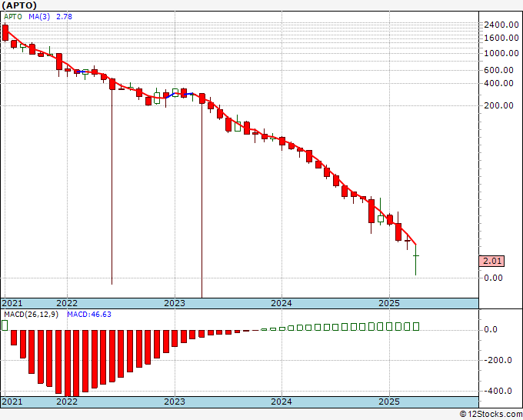
Task: Select the green APTO legend label
Action: pyautogui.click(x=13, y=17)
